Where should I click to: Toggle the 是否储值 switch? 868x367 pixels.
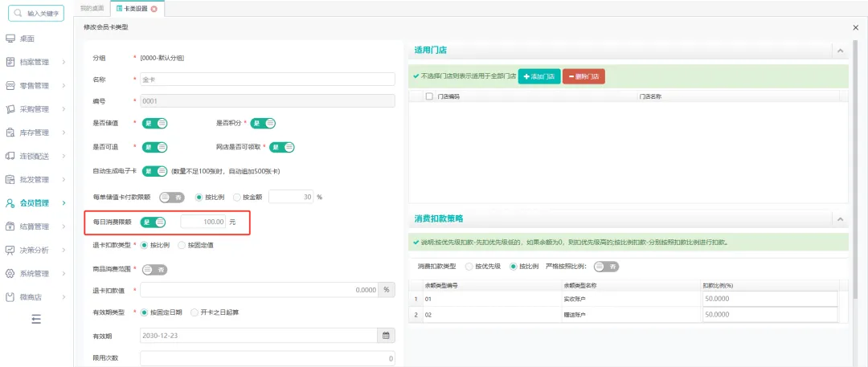tap(155, 124)
